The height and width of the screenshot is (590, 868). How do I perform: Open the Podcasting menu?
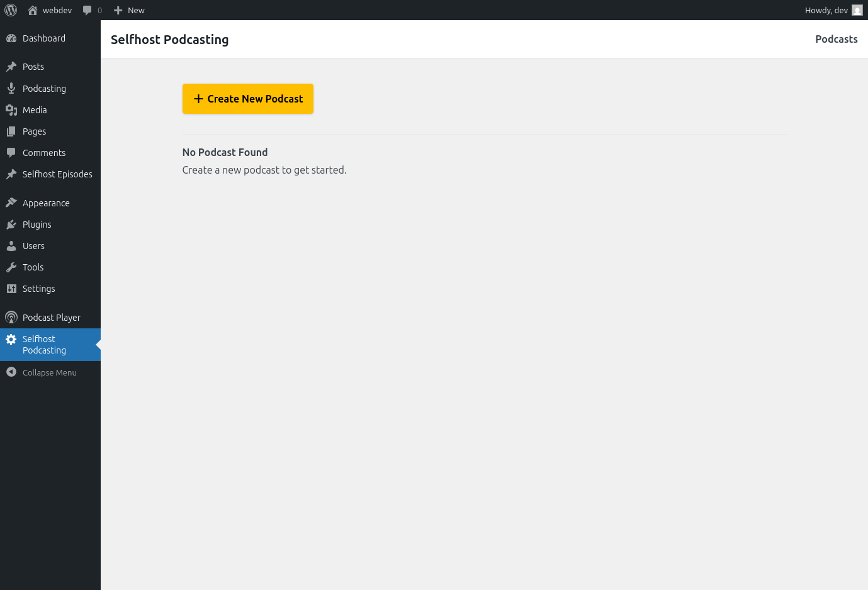[44, 89]
